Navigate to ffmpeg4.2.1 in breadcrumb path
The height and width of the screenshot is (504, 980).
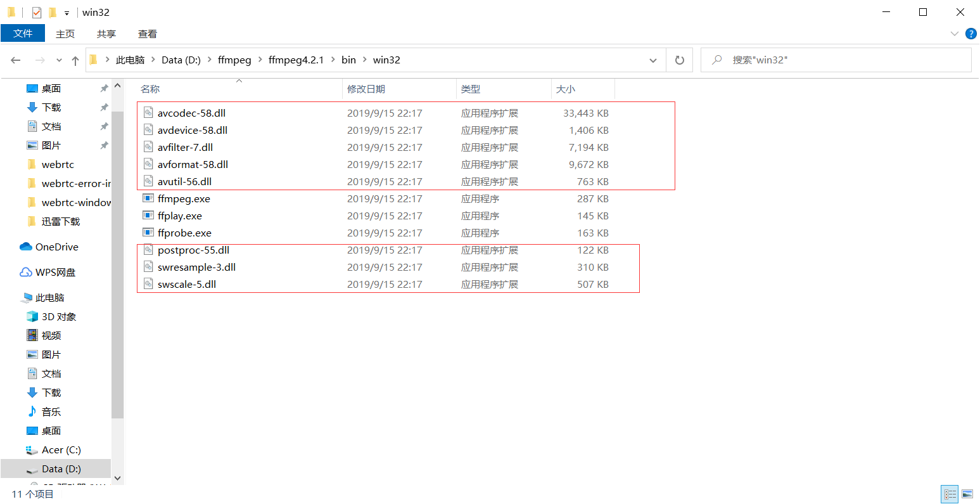coord(296,60)
